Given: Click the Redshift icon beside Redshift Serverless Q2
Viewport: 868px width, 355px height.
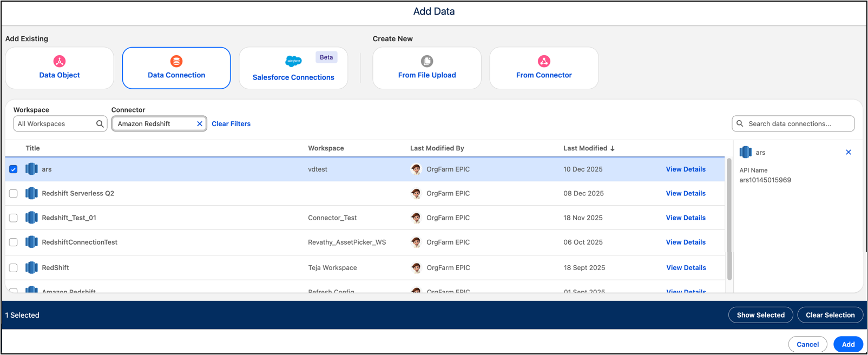Looking at the screenshot, I should pyautogui.click(x=32, y=193).
